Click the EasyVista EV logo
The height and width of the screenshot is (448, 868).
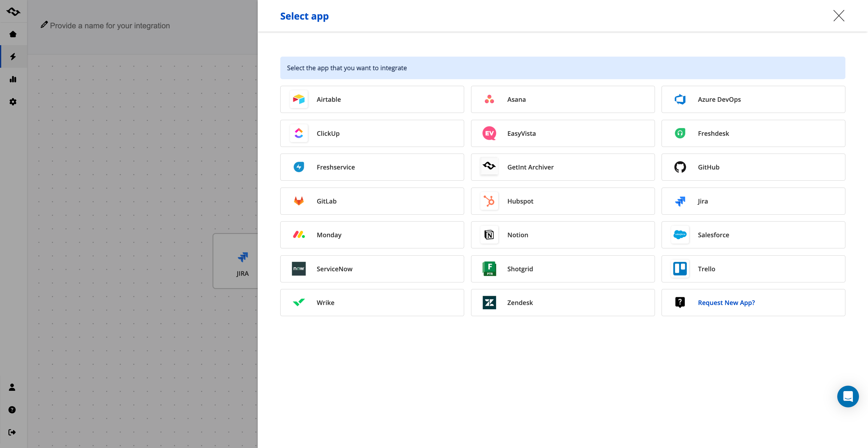(x=489, y=133)
